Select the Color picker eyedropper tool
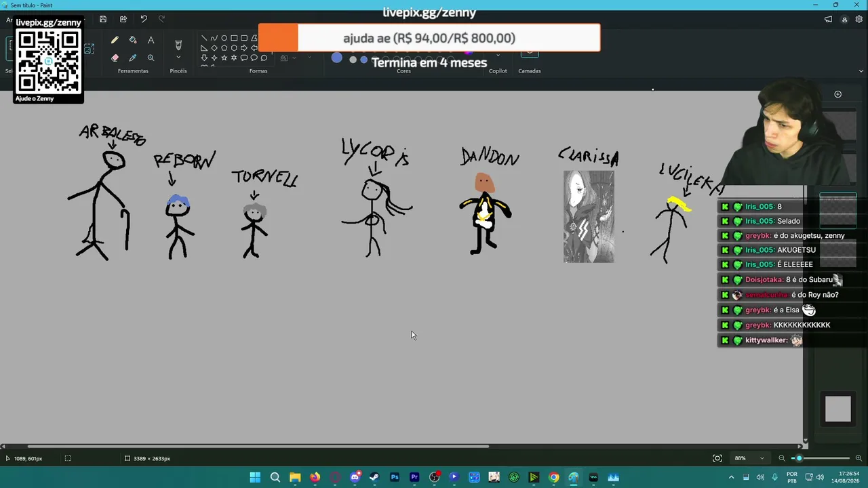868x488 pixels. (133, 58)
